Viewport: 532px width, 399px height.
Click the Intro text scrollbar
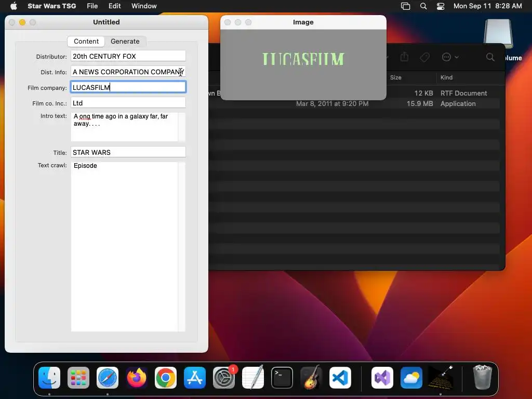182,127
